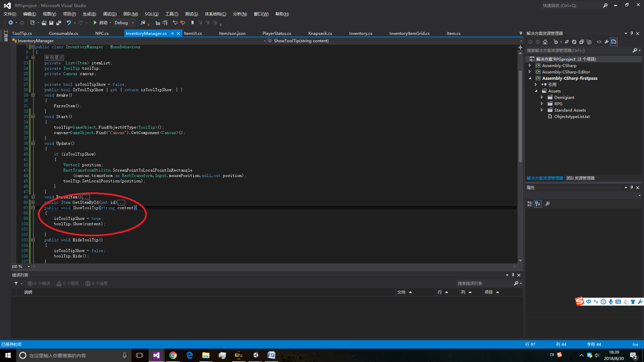Open the 工具(T) menu
The width and height of the screenshot is (644, 362).
coord(172,14)
